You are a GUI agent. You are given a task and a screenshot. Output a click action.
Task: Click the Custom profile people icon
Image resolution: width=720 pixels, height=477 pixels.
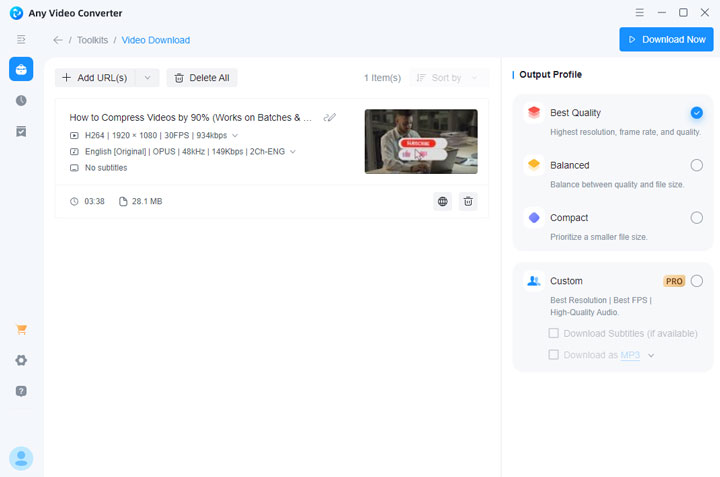click(534, 281)
